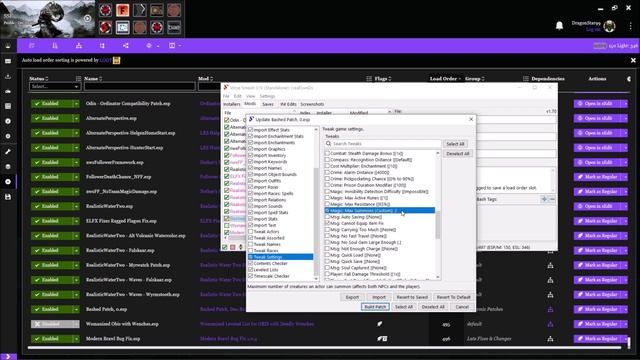Switch to the Saves tab in Wrye Bash
Screen dimensions: 640x360
(268, 104)
